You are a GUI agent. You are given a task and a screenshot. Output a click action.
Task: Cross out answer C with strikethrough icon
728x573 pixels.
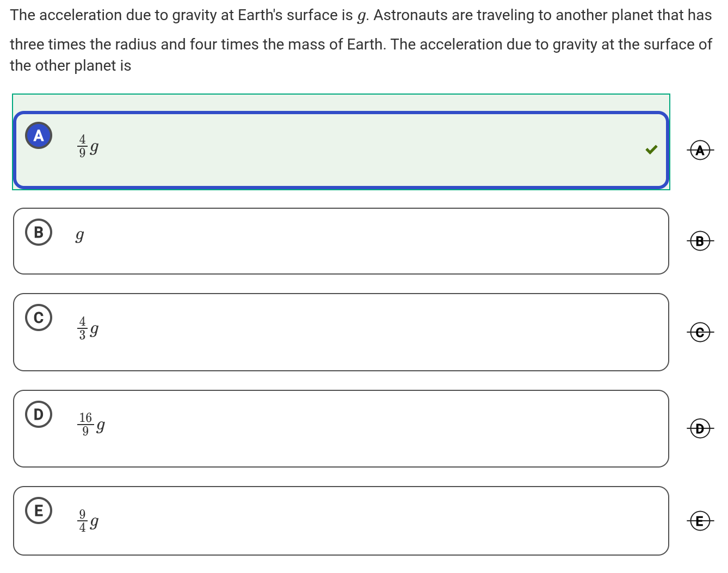coord(700,332)
